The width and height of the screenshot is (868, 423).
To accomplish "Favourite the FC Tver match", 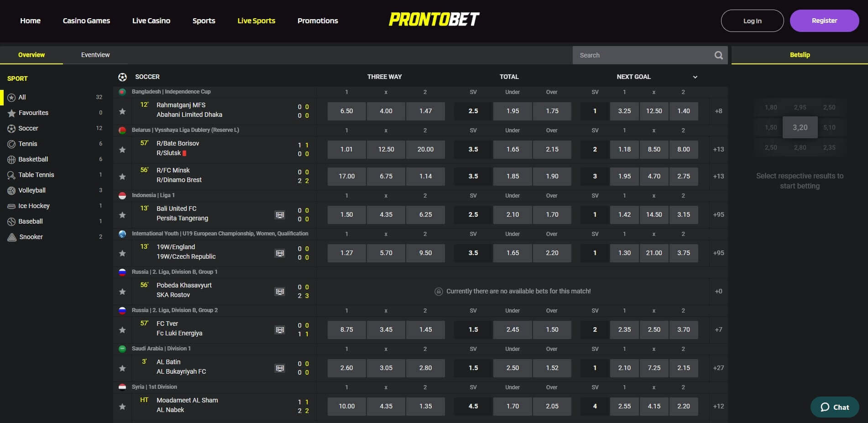I will [122, 329].
